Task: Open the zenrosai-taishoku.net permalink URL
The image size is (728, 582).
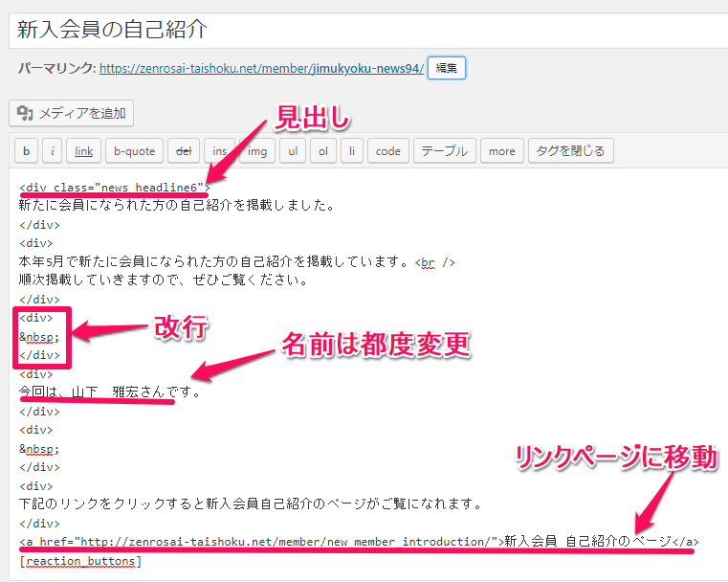Action: pyautogui.click(x=261, y=69)
